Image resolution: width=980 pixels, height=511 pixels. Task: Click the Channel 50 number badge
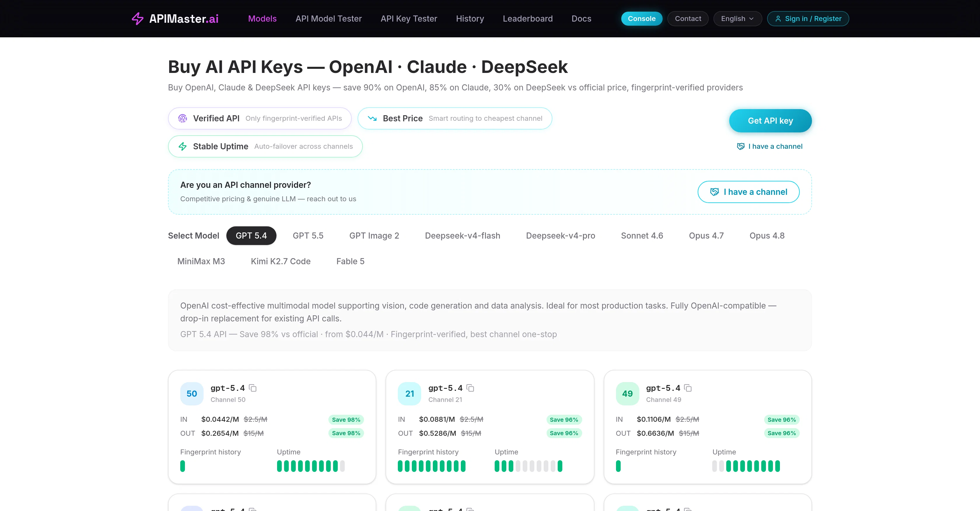tap(192, 394)
